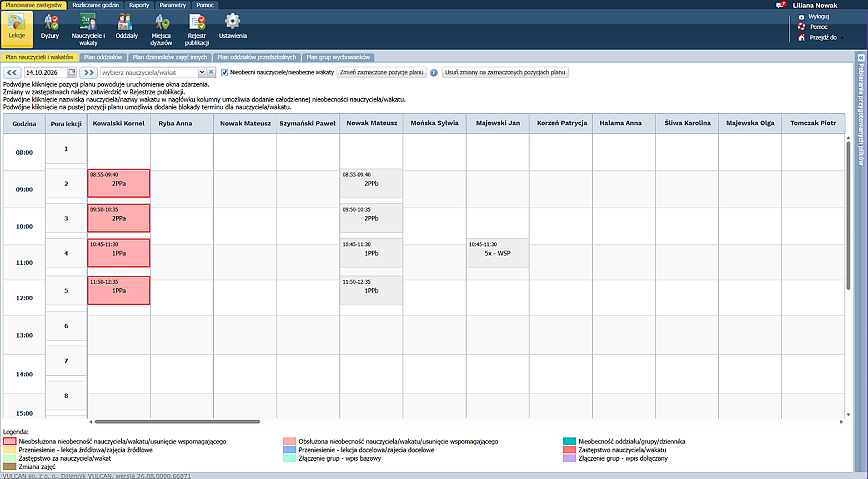Viewport: 868px width, 479px height.
Task: Switch to the Raporty tab
Action: coord(139,5)
